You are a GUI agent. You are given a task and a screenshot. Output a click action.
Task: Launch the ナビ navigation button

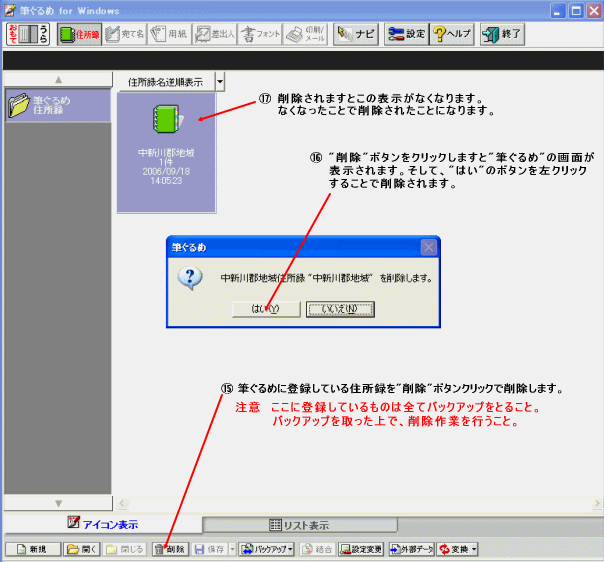[356, 34]
